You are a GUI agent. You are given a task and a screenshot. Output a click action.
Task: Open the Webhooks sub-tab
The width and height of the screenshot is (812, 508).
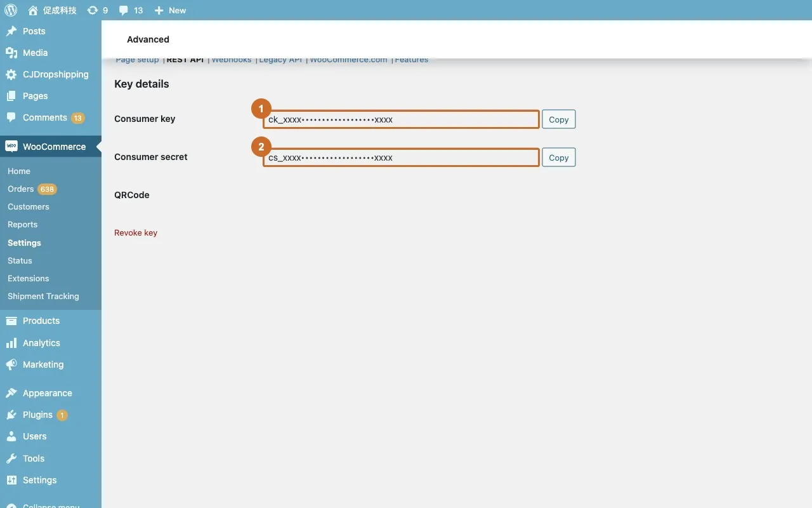(x=232, y=60)
